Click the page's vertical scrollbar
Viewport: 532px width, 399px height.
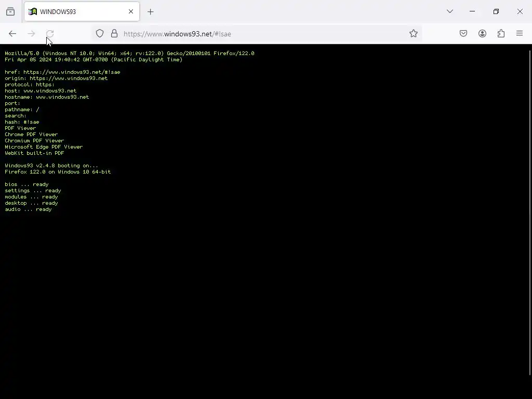(x=530, y=212)
